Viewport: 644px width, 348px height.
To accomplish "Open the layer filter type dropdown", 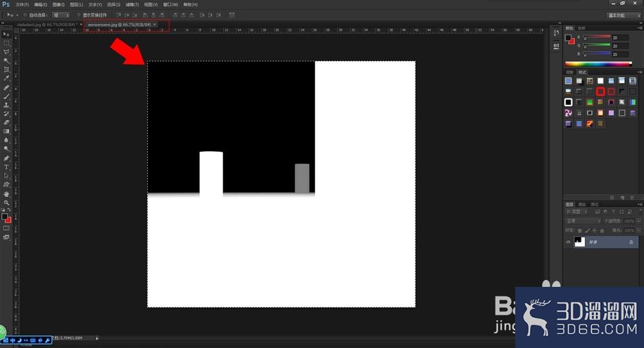I will pyautogui.click(x=577, y=212).
